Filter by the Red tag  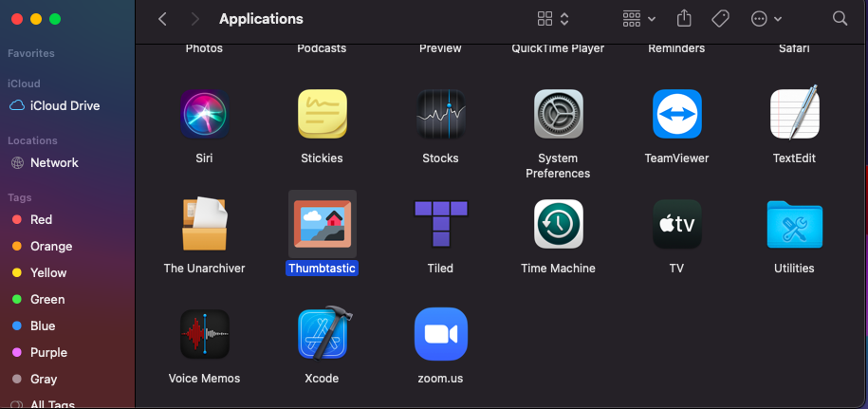32,220
